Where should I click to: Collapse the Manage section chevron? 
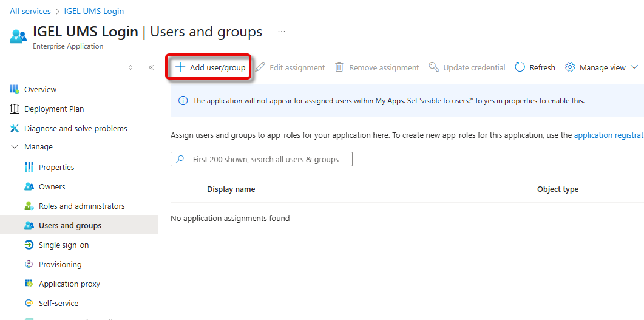15,147
